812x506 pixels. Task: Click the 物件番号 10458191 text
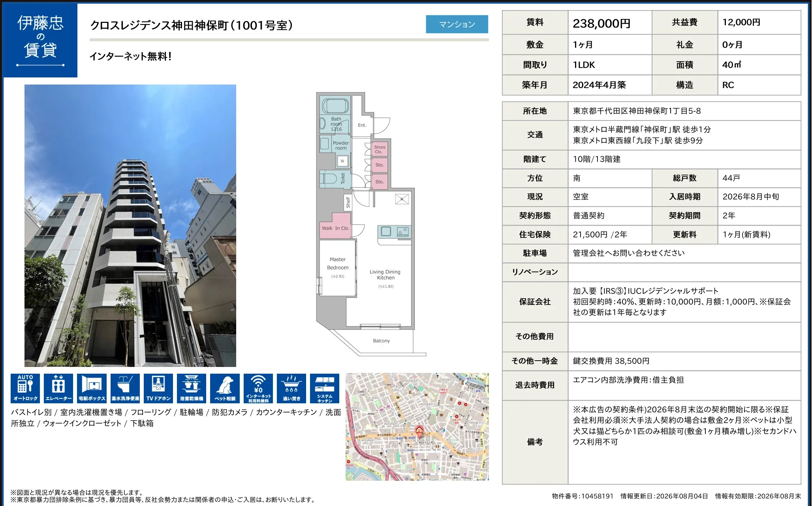click(x=583, y=496)
